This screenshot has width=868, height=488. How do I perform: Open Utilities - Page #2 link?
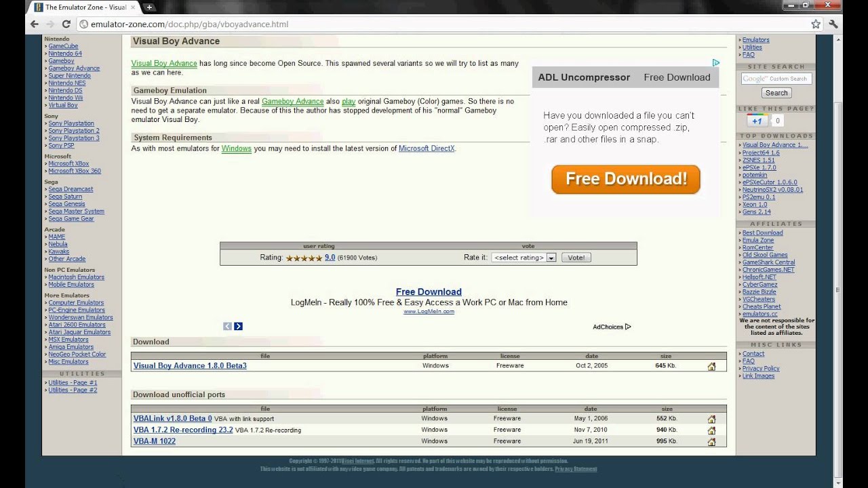pos(73,390)
